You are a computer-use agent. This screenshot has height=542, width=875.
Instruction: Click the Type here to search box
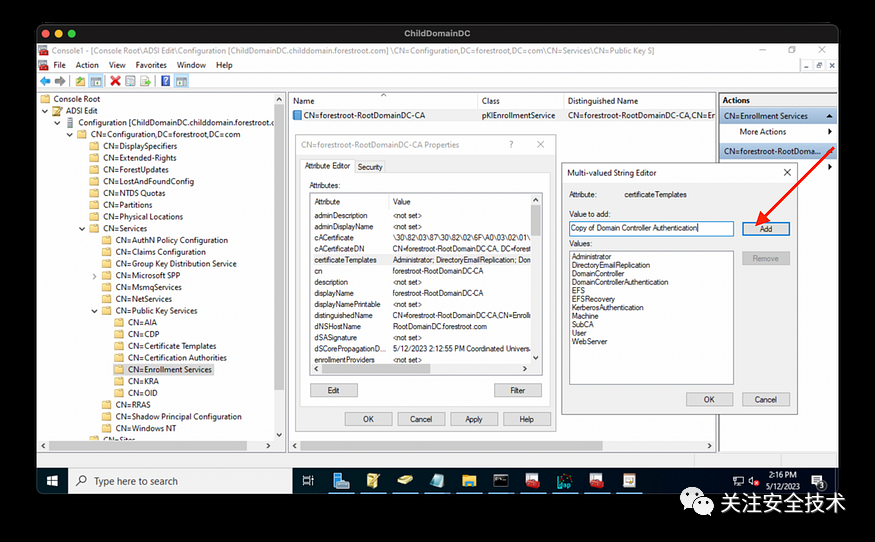[180, 481]
